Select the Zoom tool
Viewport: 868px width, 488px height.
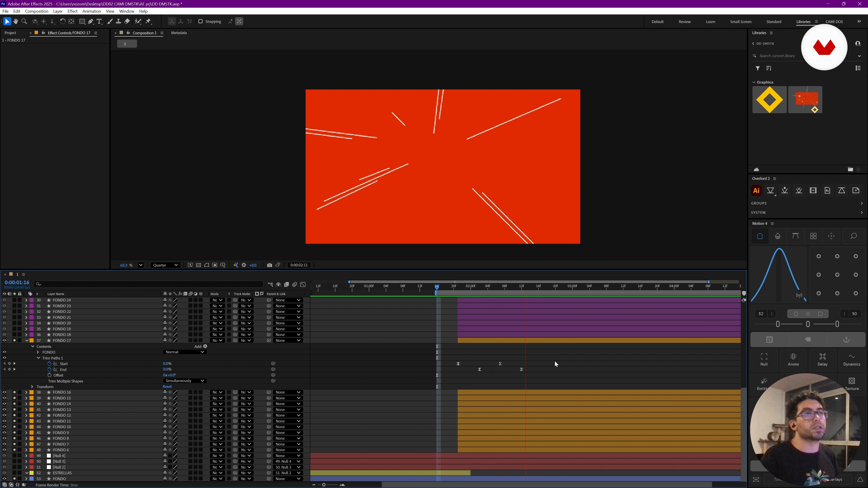coord(24,21)
